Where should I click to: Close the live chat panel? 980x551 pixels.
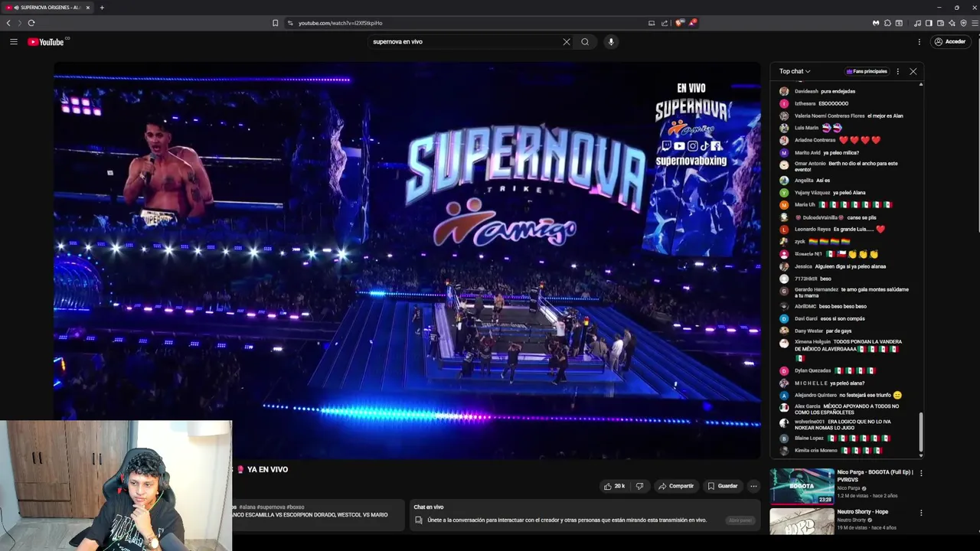coord(913,71)
